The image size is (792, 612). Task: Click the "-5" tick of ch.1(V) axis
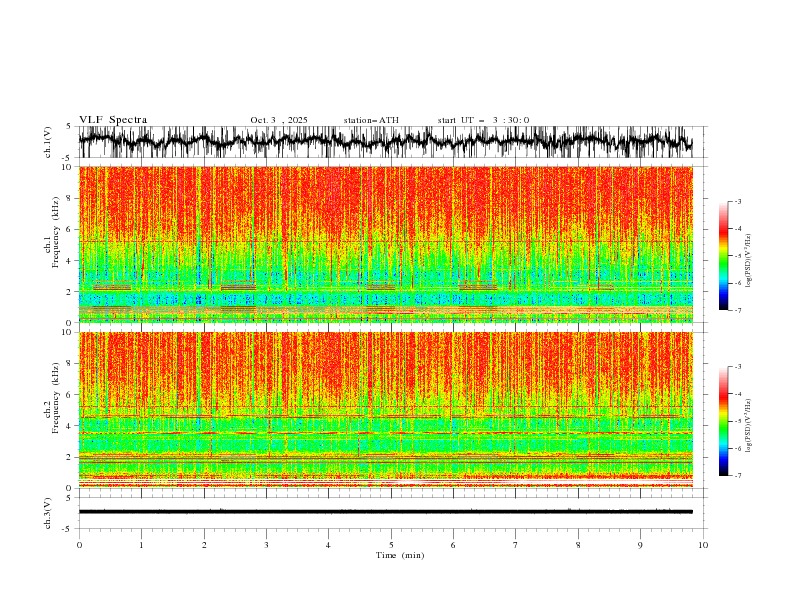pyautogui.click(x=68, y=158)
